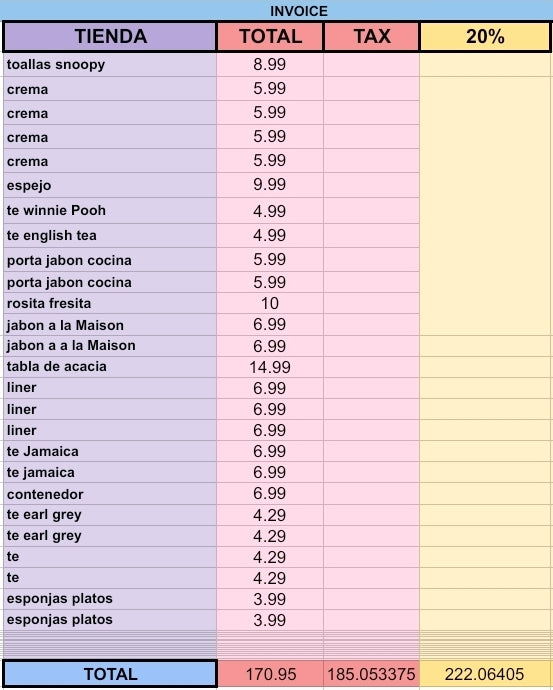
Task: Select the 222.06405 total cell
Action: point(485,674)
